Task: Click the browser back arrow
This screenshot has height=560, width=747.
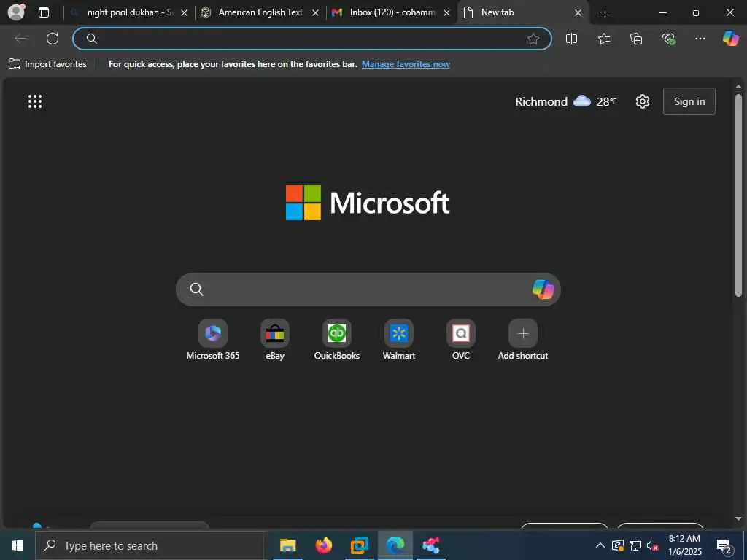Action: (x=20, y=39)
